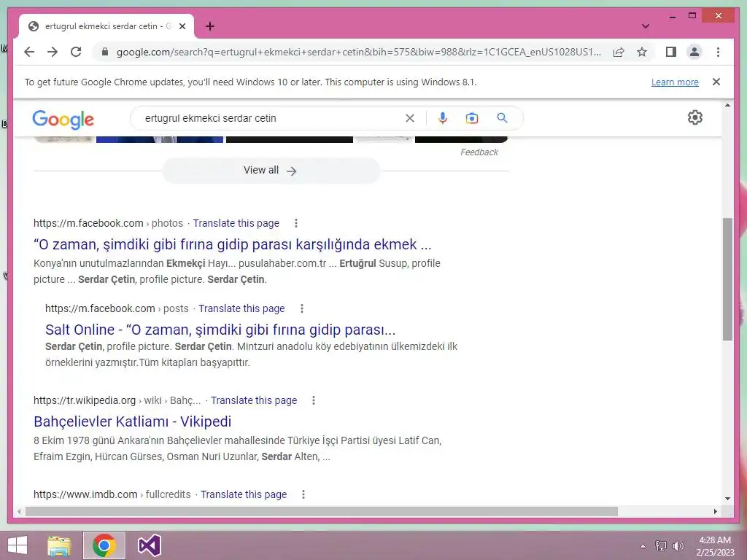The height and width of the screenshot is (560, 747).
Task: Click the vertical scrollbar thumb
Action: tap(727, 279)
